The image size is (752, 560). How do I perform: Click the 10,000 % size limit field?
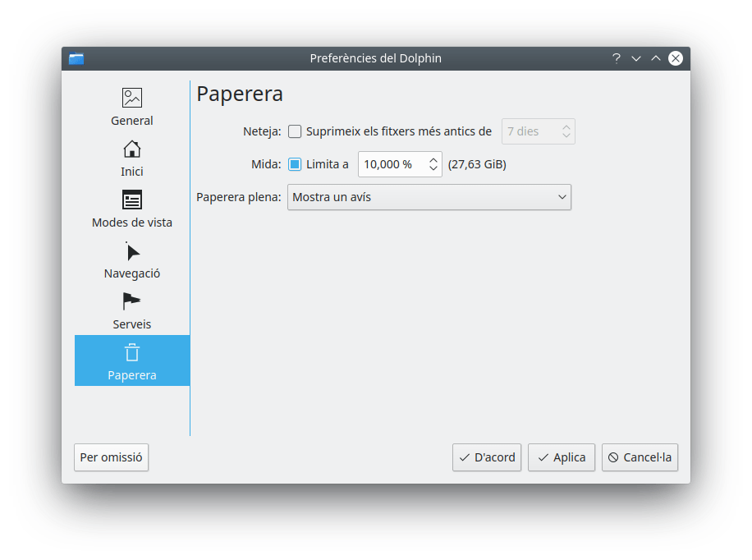coord(391,164)
